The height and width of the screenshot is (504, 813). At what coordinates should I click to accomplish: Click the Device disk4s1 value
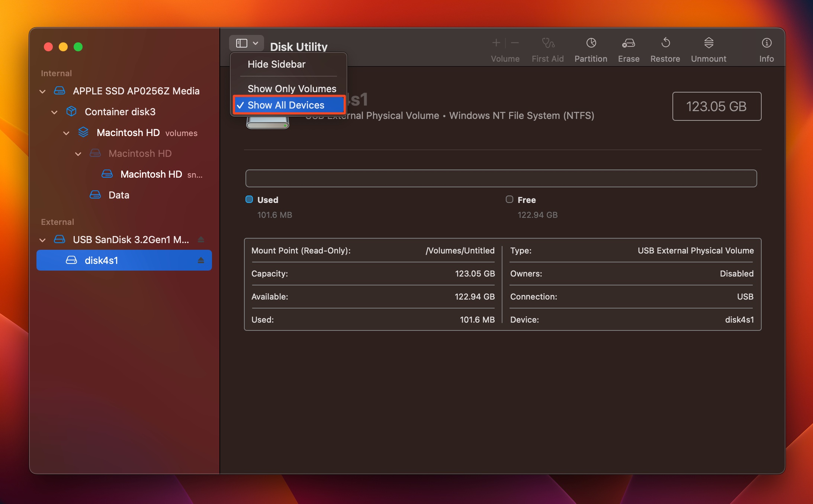[x=739, y=320]
